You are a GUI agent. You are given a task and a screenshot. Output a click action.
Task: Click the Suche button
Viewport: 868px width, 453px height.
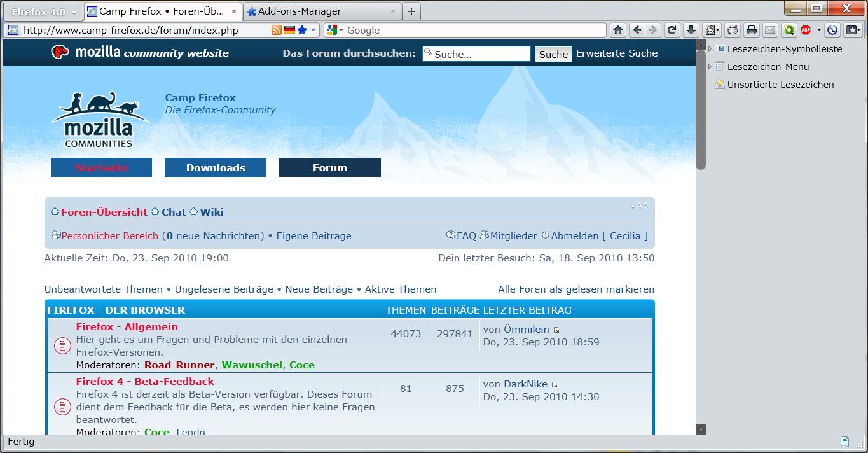[x=553, y=54]
